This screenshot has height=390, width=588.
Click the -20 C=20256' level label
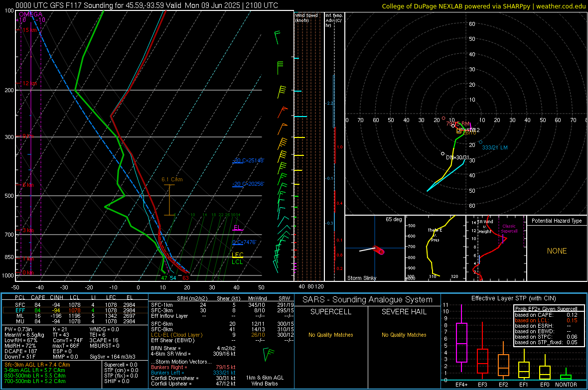tap(248, 184)
